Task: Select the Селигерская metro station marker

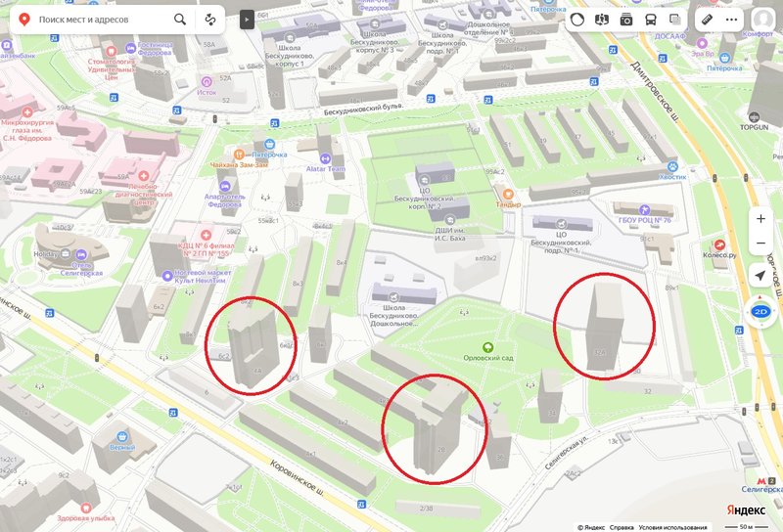Action: 761,481
